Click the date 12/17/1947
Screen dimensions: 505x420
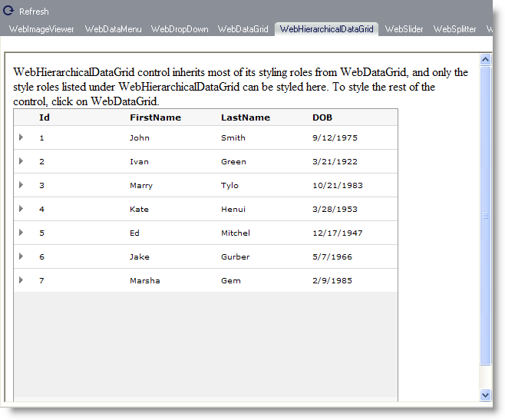(x=338, y=233)
